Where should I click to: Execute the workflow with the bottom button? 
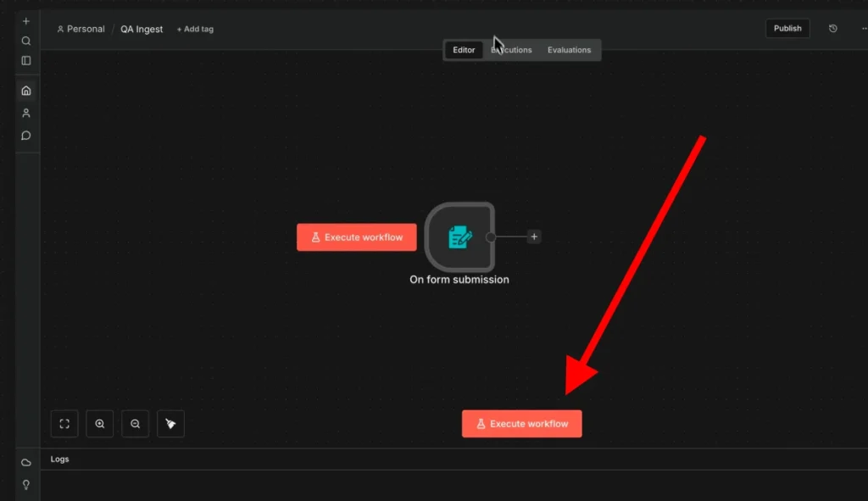pos(521,423)
